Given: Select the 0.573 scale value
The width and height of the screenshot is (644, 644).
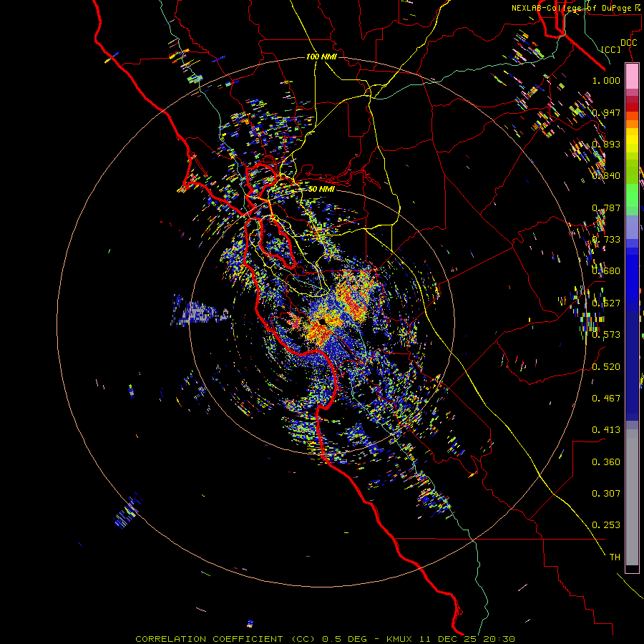Looking at the screenshot, I should click(606, 335).
